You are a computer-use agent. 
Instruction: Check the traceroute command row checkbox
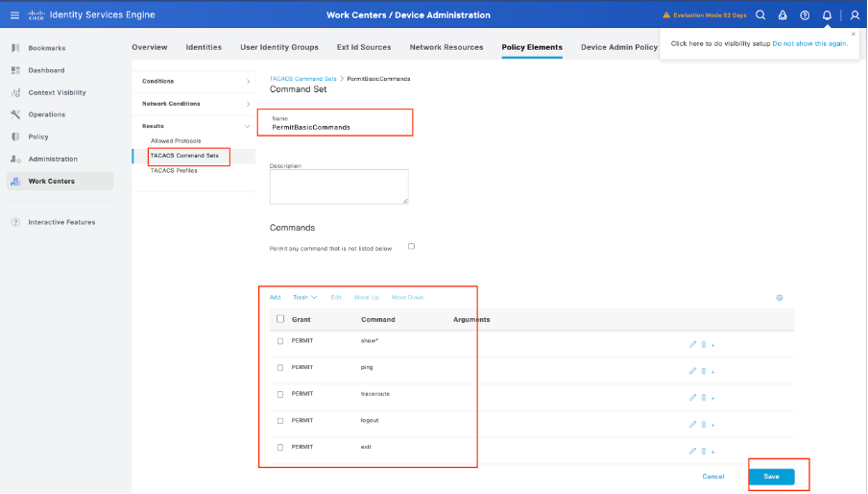pyautogui.click(x=280, y=394)
